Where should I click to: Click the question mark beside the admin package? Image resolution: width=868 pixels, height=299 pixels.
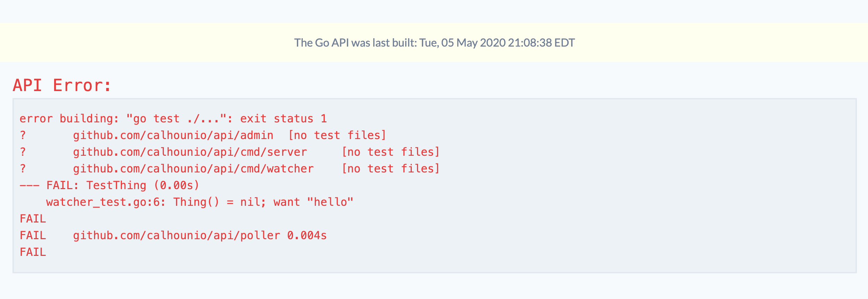click(x=23, y=136)
